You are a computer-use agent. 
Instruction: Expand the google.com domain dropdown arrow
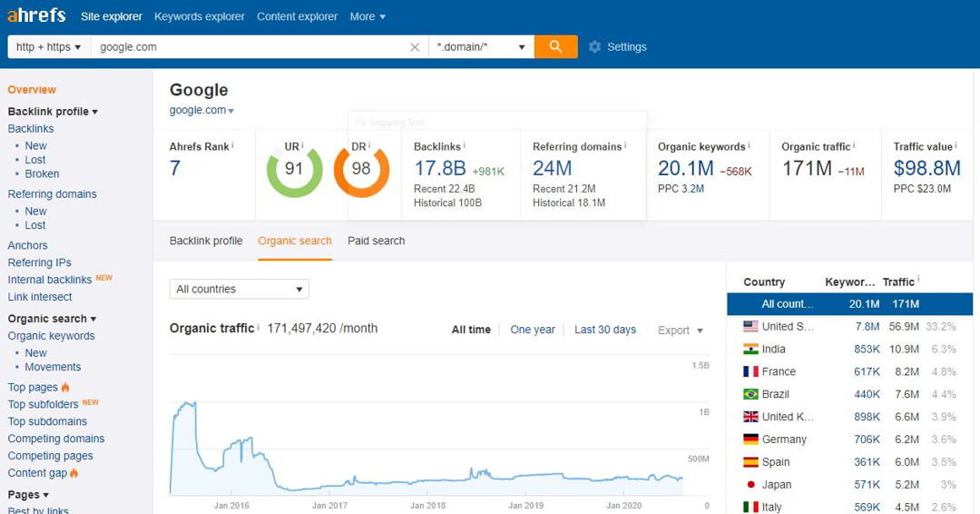[230, 112]
